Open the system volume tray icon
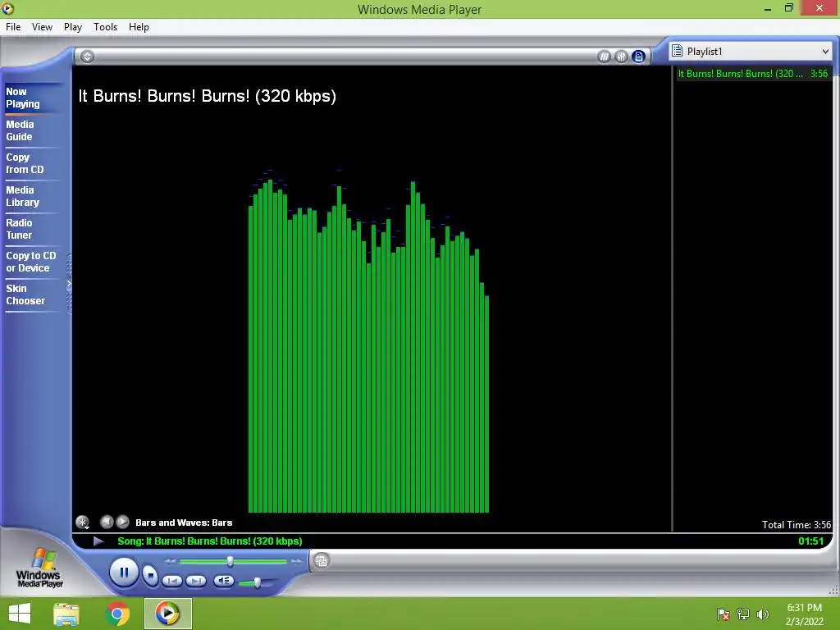The height and width of the screenshot is (630, 840). 763,614
